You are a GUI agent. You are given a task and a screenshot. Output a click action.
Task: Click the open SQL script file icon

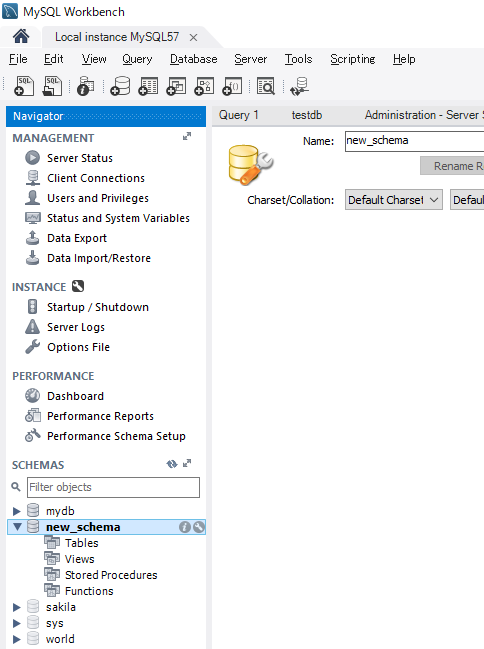click(x=52, y=86)
